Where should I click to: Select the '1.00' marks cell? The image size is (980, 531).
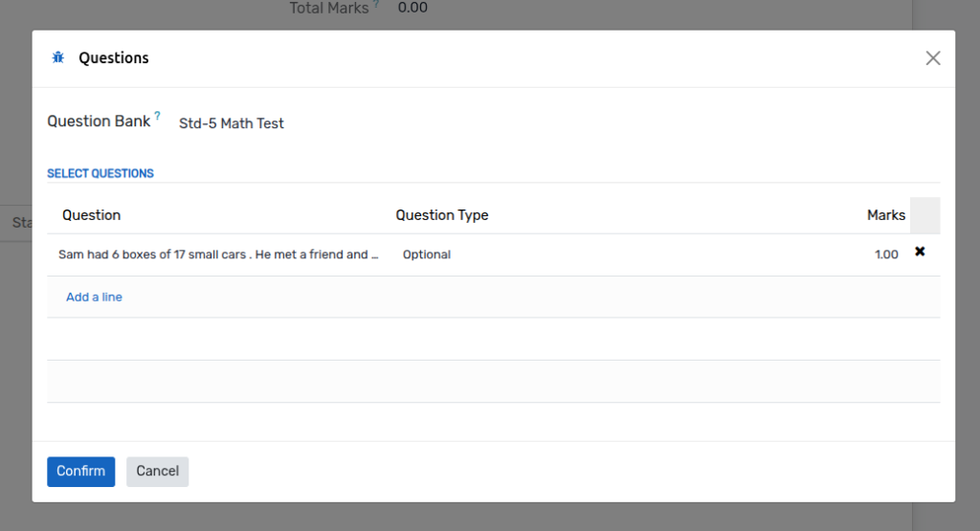[886, 254]
